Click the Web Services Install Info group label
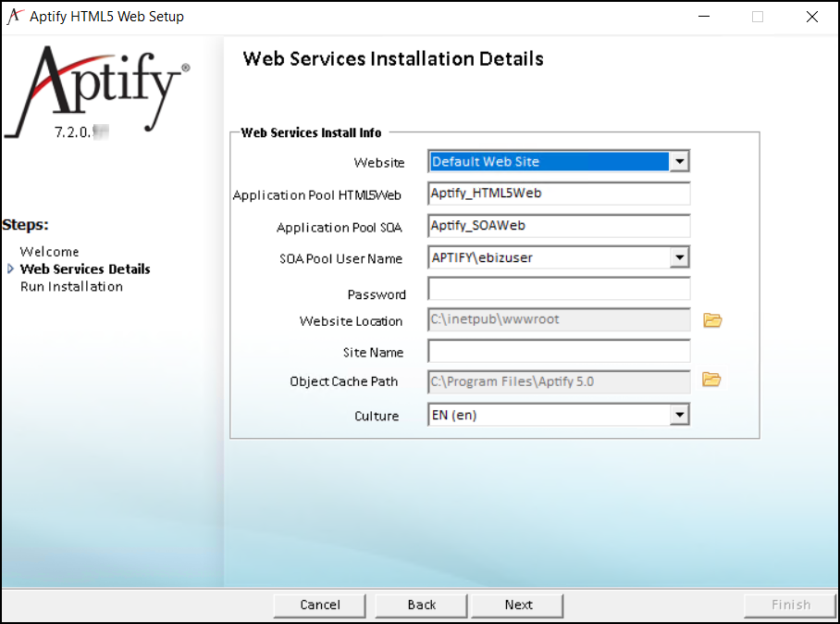Image resolution: width=840 pixels, height=624 pixels. click(x=311, y=132)
